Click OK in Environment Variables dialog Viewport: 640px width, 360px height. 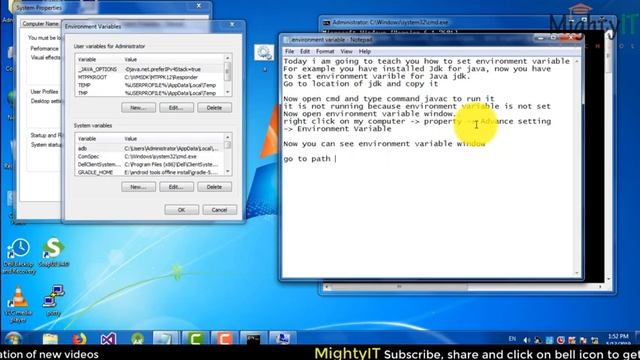(182, 210)
